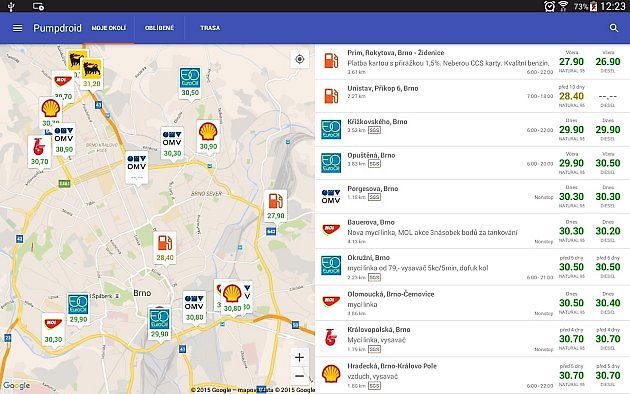Switch to the Oblíbené tab
Viewport: 630px width, 394px height.
coord(160,28)
